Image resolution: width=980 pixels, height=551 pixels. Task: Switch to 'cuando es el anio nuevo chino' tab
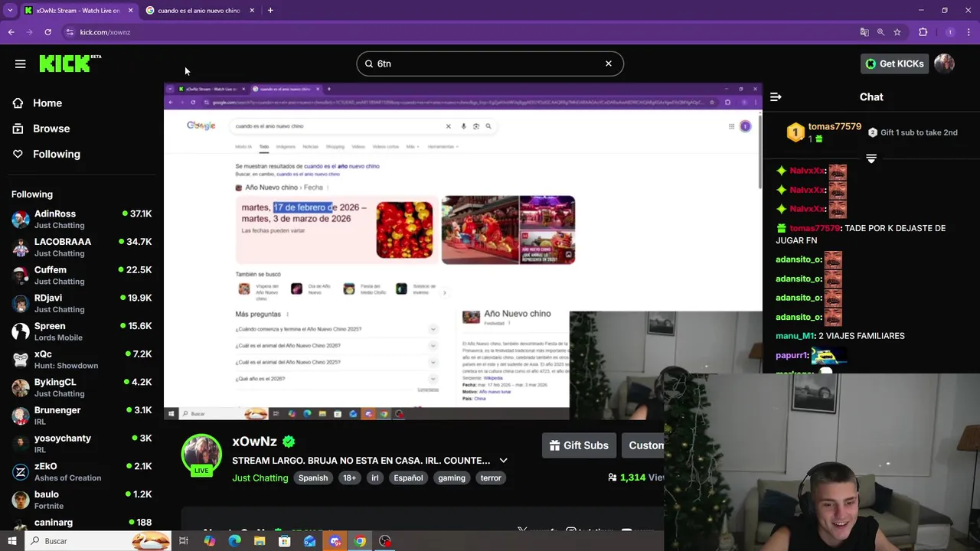(x=200, y=11)
